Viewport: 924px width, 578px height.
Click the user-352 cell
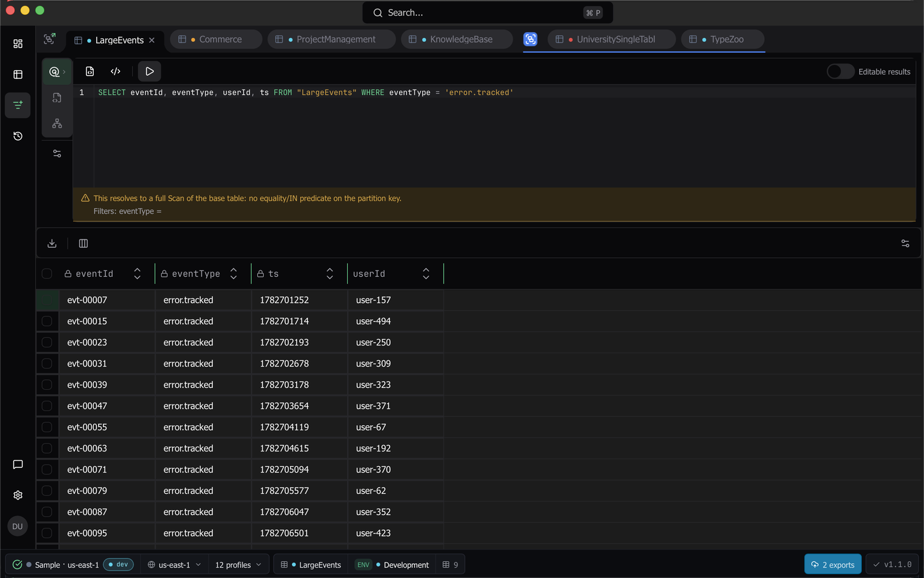click(x=396, y=512)
